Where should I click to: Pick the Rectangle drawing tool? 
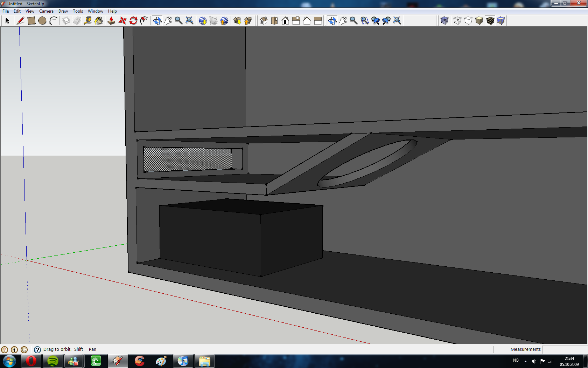pyautogui.click(x=31, y=21)
